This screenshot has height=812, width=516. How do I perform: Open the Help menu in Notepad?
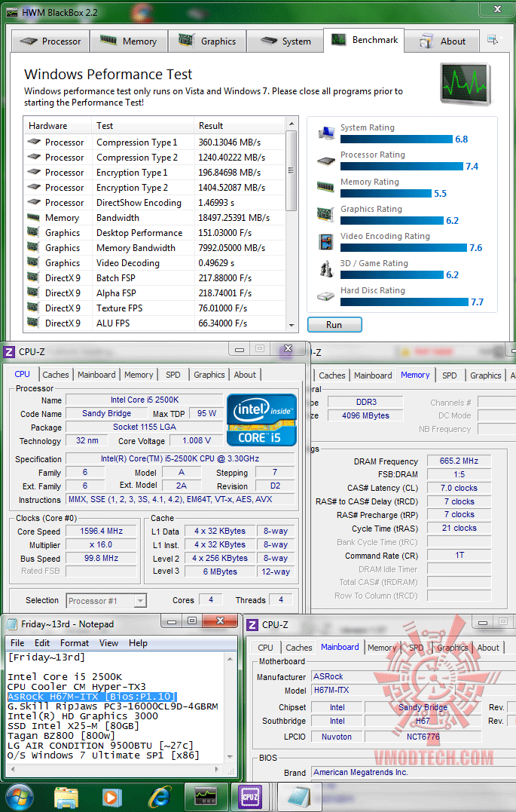(138, 643)
